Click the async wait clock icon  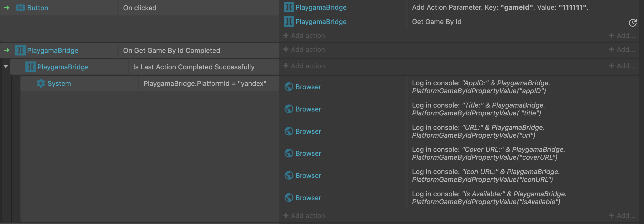632,23
